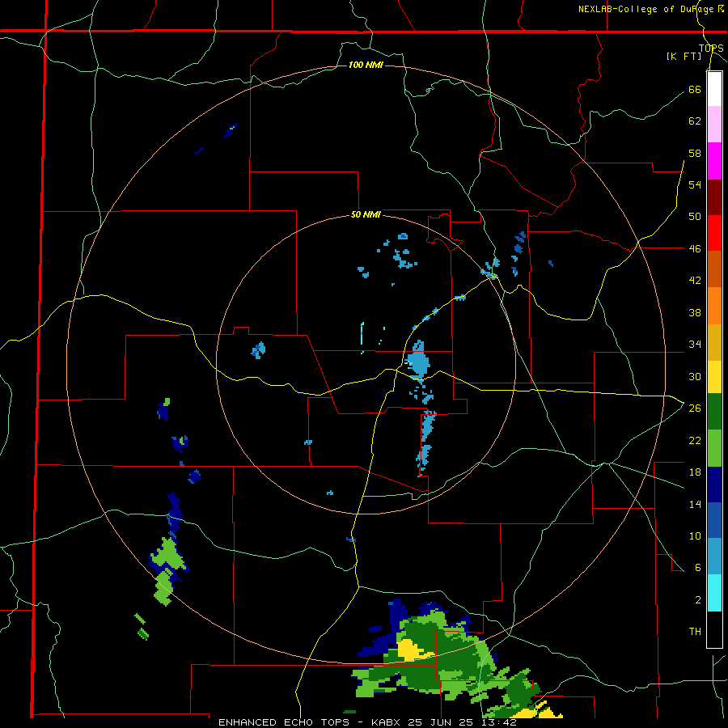
Task: Click the 22 label on the tops scale
Action: pyautogui.click(x=695, y=440)
